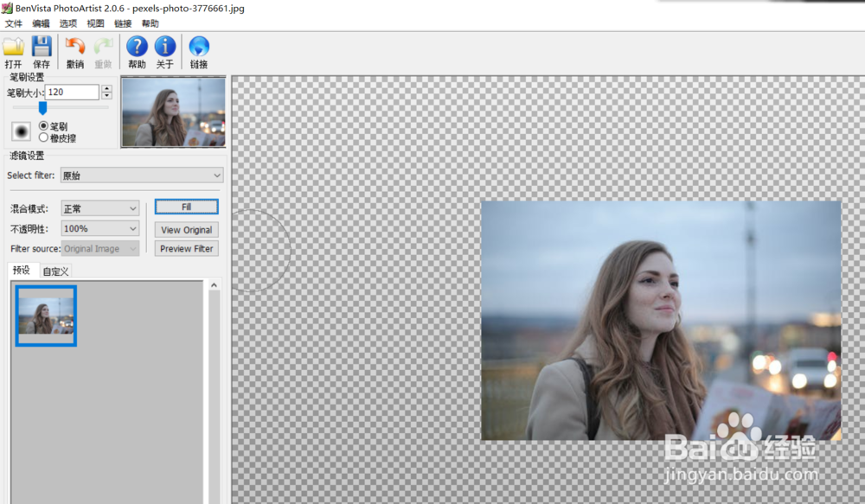The width and height of the screenshot is (865, 504).
Task: Click the woman's photo on the canvas
Action: pos(661,321)
